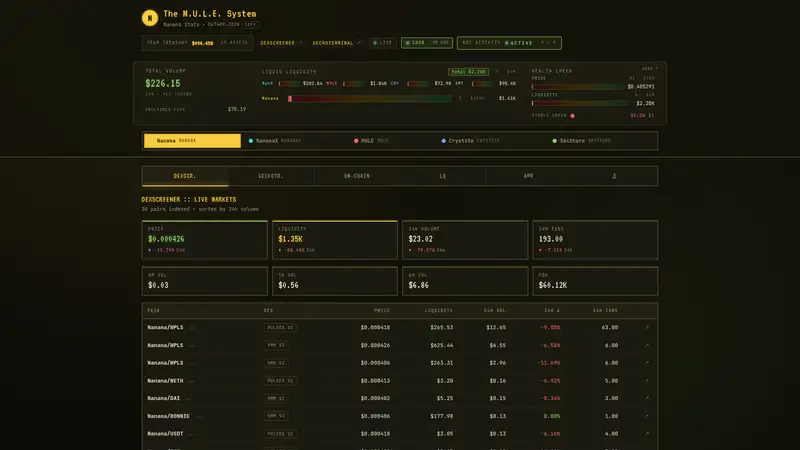Sort by the DEX column header
The height and width of the screenshot is (450, 800).
pyautogui.click(x=268, y=311)
